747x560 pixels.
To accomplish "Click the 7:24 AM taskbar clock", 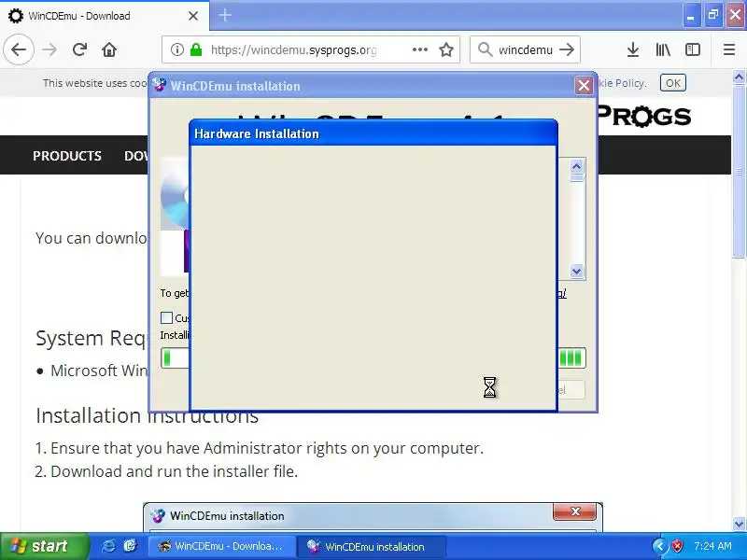I will click(x=712, y=546).
